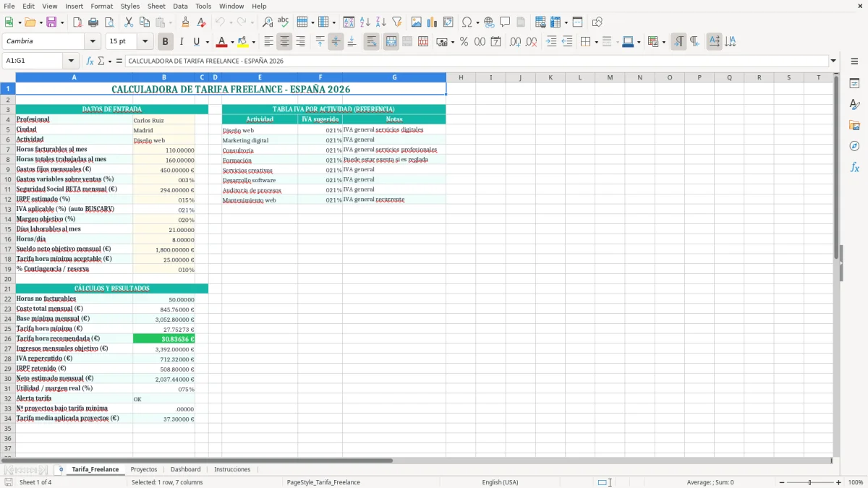Click Export as PDF icon
868x488 pixels.
click(x=77, y=22)
